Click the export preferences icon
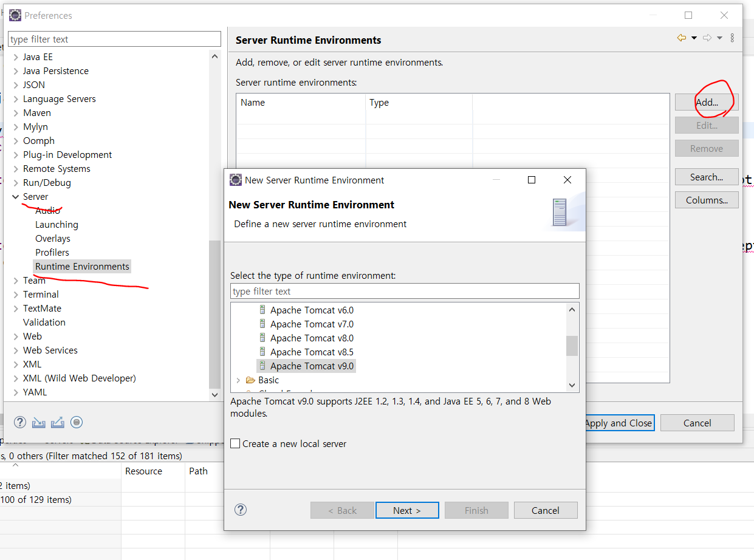This screenshot has width=754, height=560. [x=58, y=422]
